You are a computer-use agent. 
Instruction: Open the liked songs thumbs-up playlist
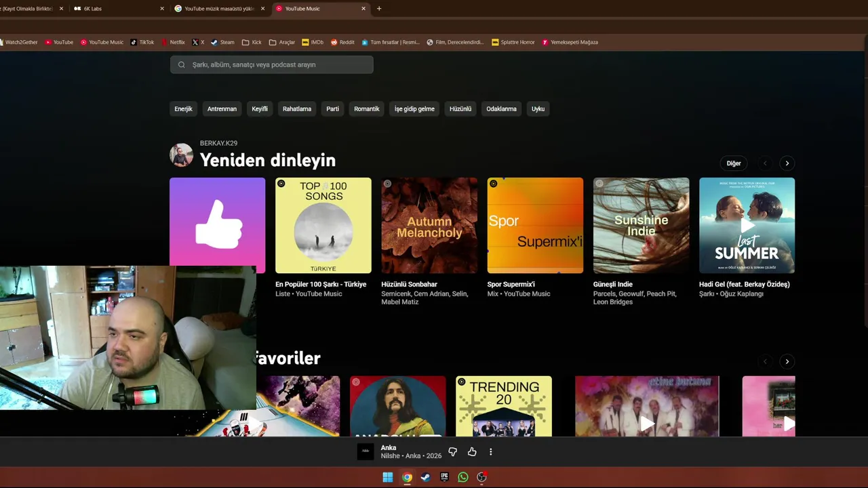pos(217,225)
